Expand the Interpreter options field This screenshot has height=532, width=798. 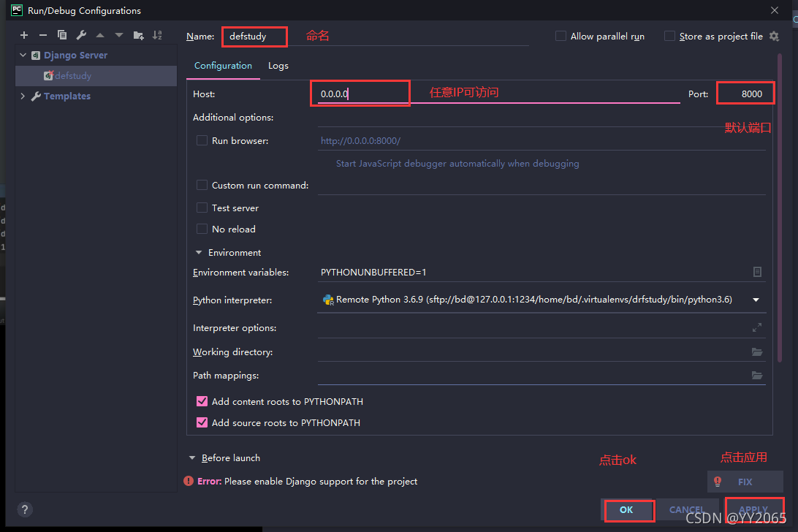(757, 327)
